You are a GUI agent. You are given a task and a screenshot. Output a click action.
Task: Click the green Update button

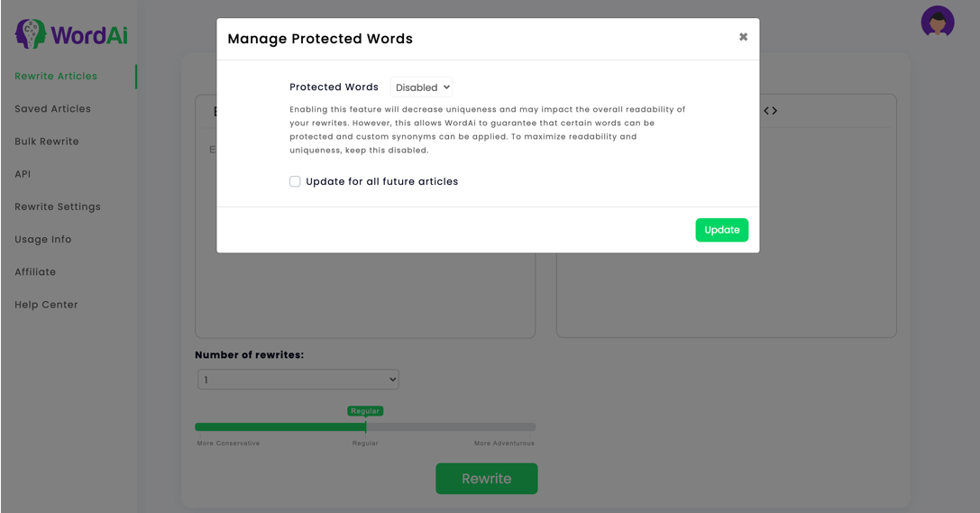point(722,230)
